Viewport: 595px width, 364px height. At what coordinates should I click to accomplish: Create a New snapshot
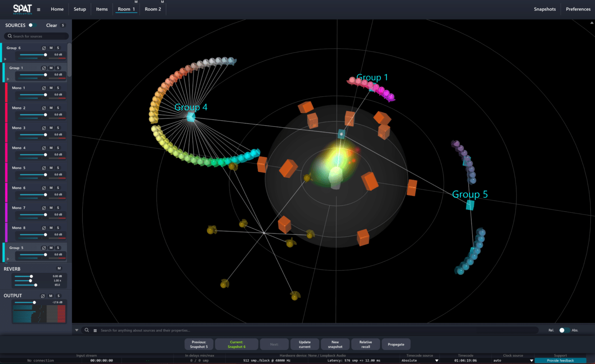click(335, 344)
